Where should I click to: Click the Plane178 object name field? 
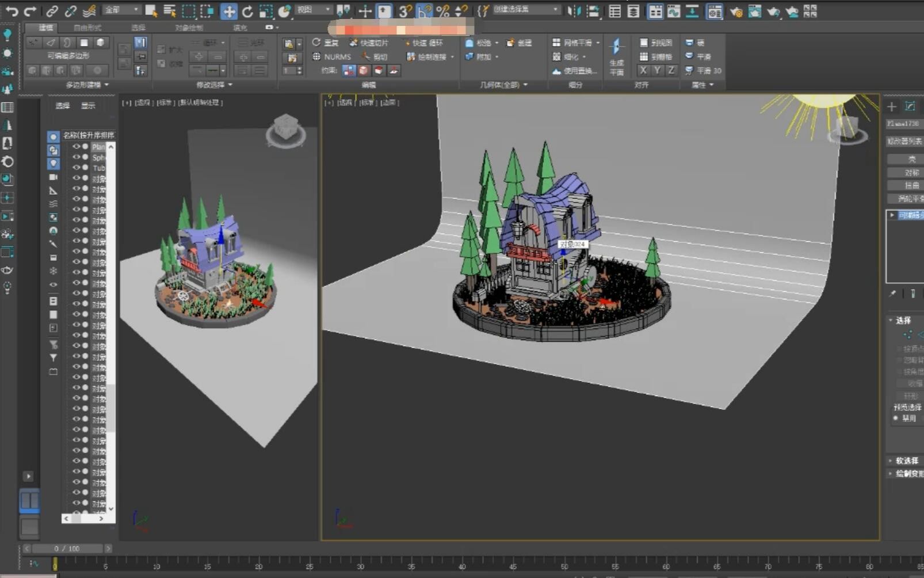coord(904,123)
